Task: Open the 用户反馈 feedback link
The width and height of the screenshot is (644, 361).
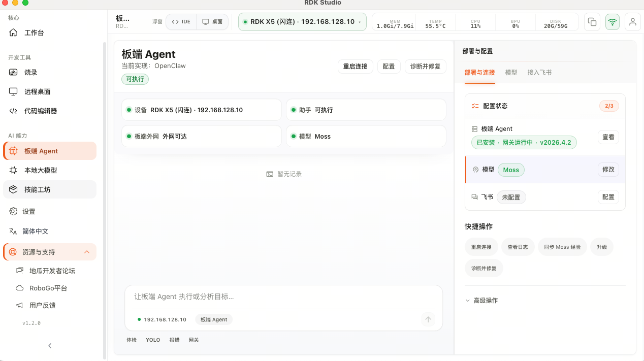Action: pos(43,305)
